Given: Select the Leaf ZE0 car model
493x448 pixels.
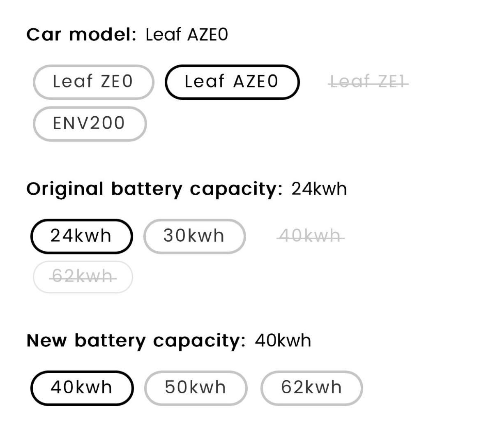Looking at the screenshot, I should click(93, 82).
